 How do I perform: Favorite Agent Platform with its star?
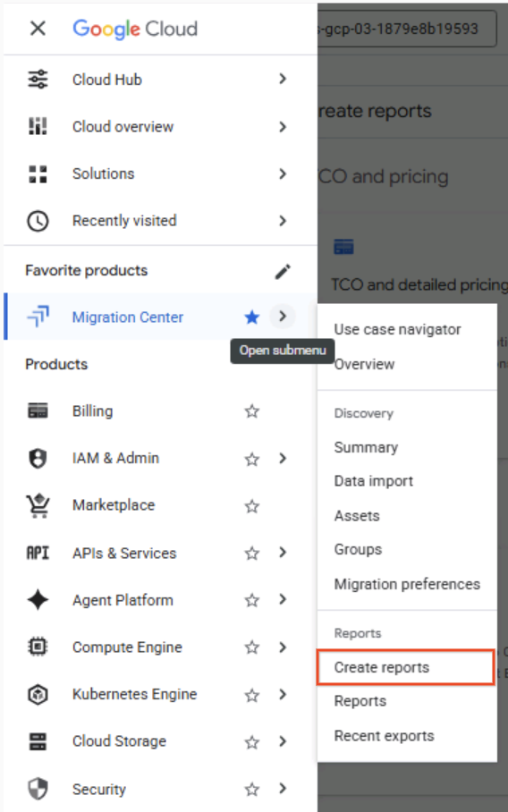[x=252, y=600]
